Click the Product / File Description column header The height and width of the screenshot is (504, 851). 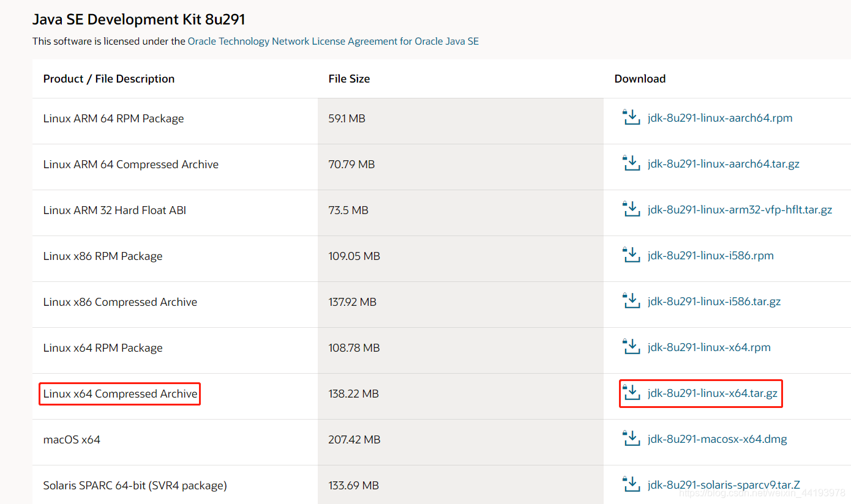[109, 79]
